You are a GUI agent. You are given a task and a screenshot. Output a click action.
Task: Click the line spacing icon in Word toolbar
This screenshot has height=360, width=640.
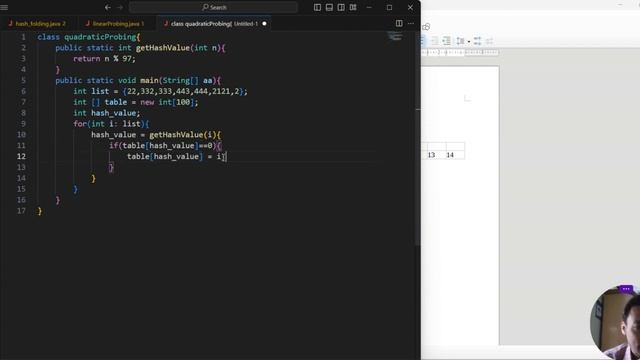pyautogui.click(x=460, y=41)
